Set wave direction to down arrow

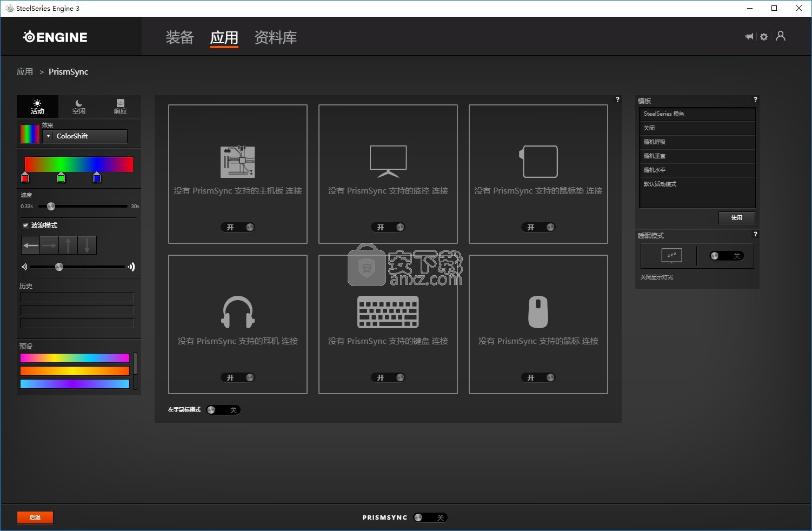87,245
